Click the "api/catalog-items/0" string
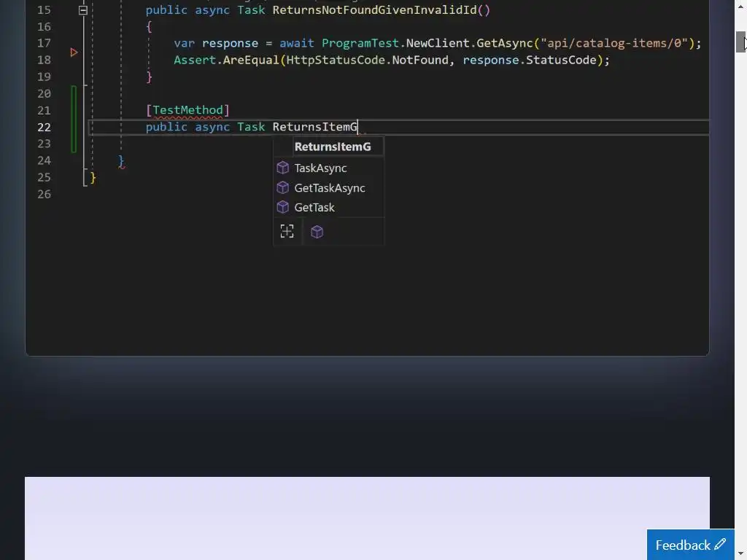Viewport: 747px width, 560px height. [x=614, y=43]
